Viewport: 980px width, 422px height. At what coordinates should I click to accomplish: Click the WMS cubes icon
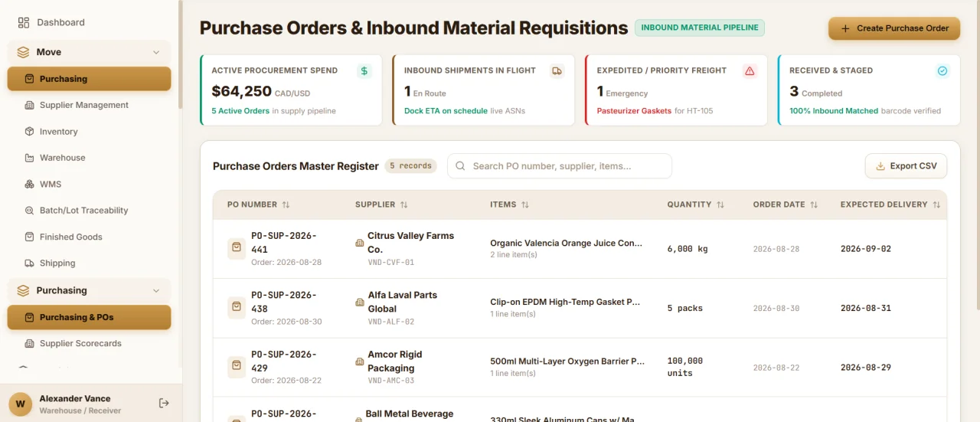[x=29, y=185]
